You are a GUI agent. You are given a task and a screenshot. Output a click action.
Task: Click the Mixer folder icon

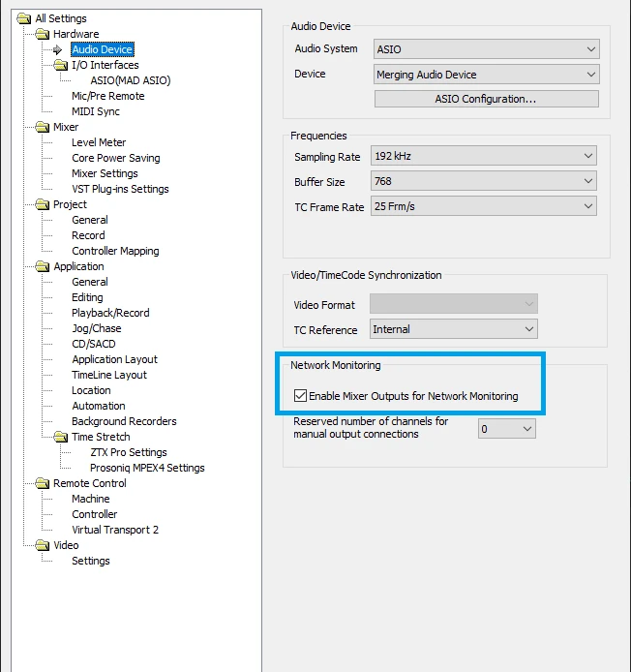coord(42,127)
